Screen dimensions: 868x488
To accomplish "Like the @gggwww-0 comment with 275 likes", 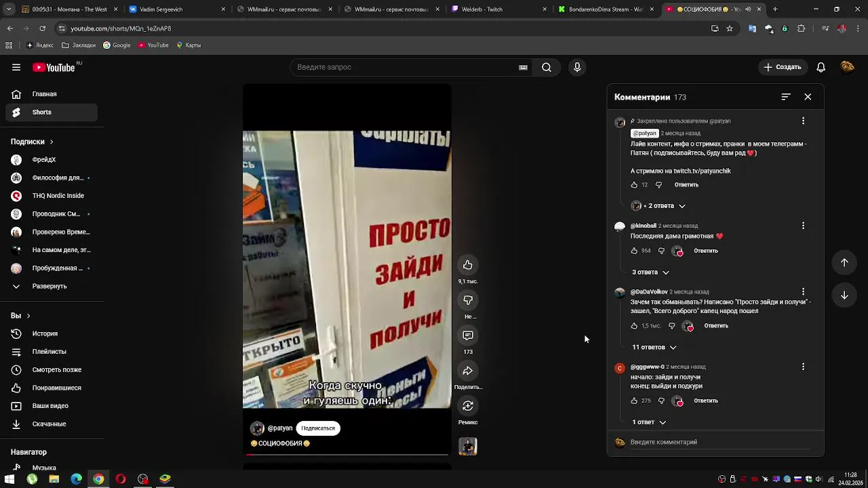I will click(635, 401).
